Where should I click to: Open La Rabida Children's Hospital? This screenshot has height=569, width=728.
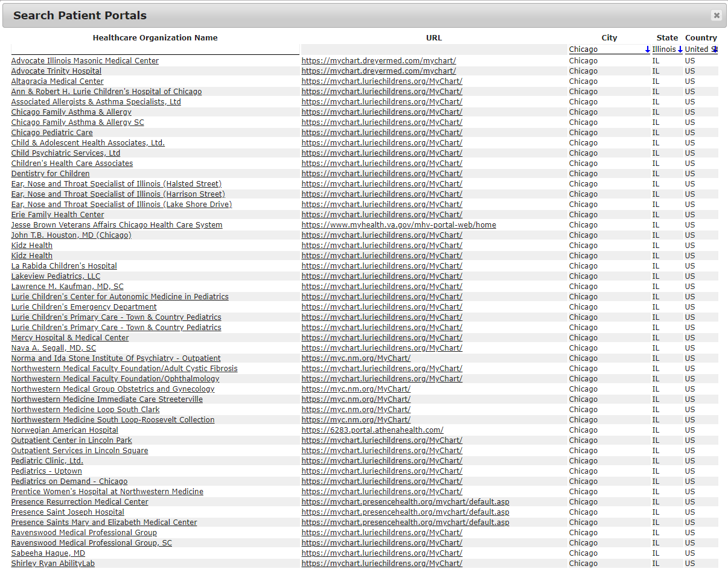click(64, 266)
